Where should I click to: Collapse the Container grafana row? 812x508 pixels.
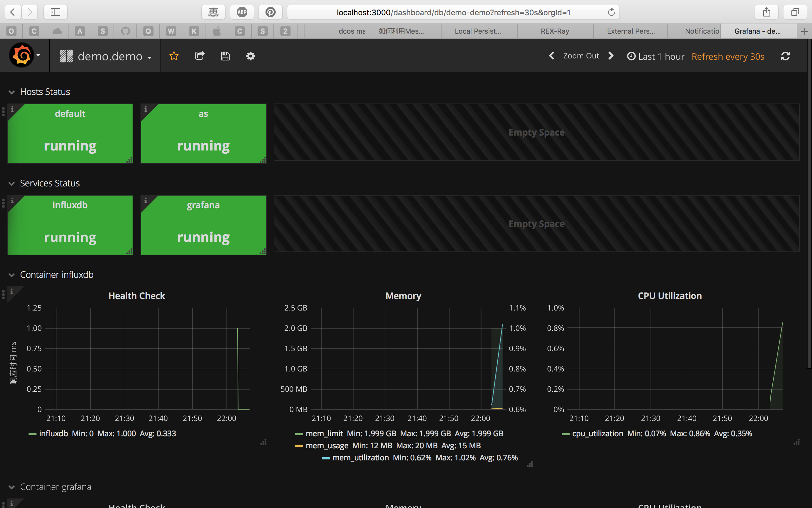(11, 487)
